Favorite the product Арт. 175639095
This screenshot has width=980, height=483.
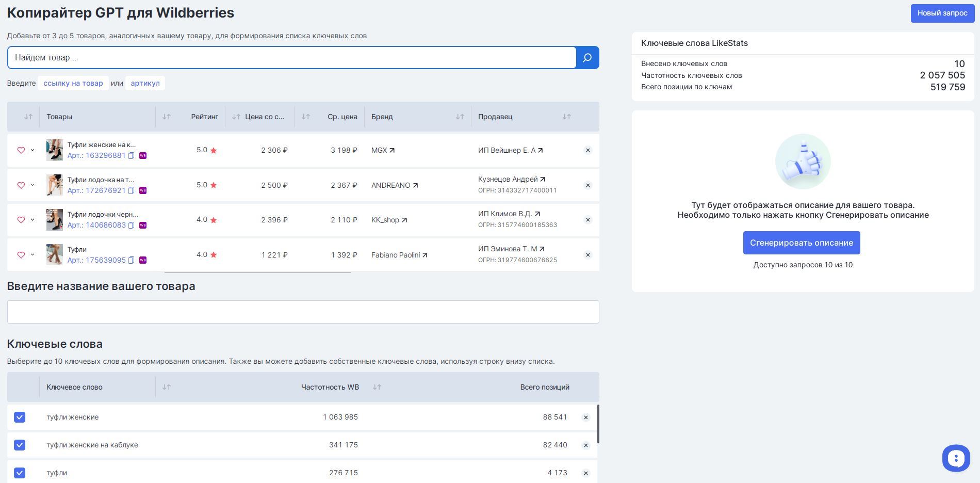click(x=21, y=255)
